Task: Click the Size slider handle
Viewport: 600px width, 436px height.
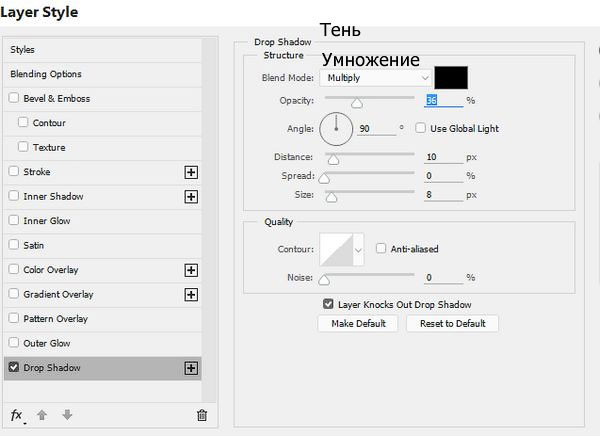Action: pyautogui.click(x=331, y=197)
